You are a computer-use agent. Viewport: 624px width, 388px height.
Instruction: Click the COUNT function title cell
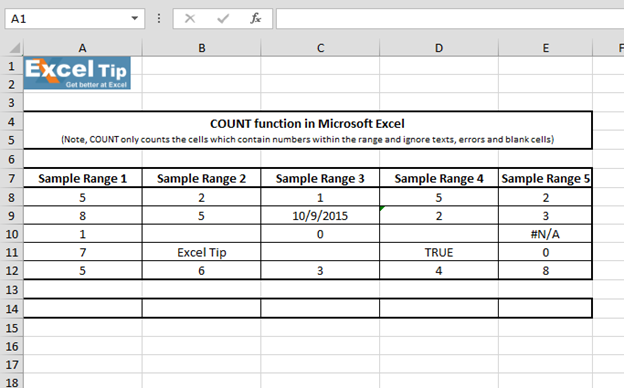[x=307, y=124]
